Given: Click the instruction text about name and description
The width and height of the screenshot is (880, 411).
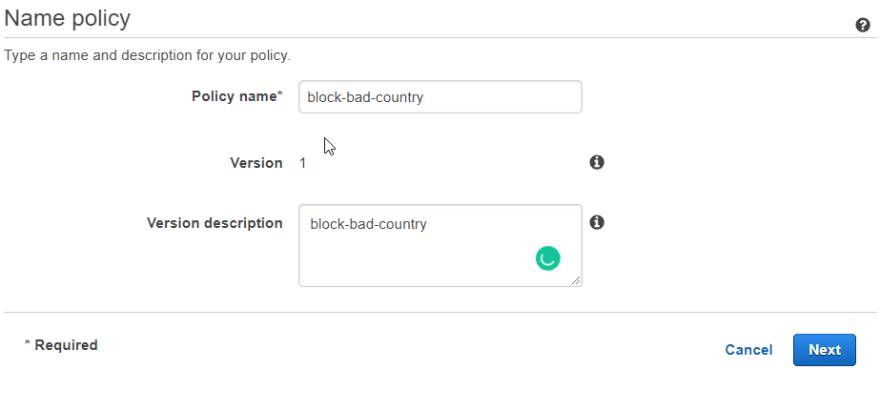Looking at the screenshot, I should (x=147, y=56).
